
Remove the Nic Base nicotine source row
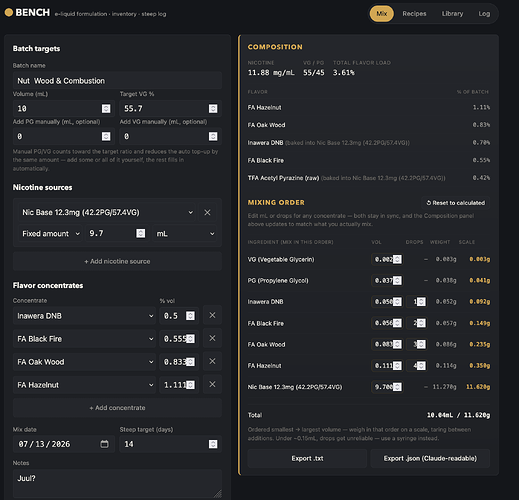point(207,213)
